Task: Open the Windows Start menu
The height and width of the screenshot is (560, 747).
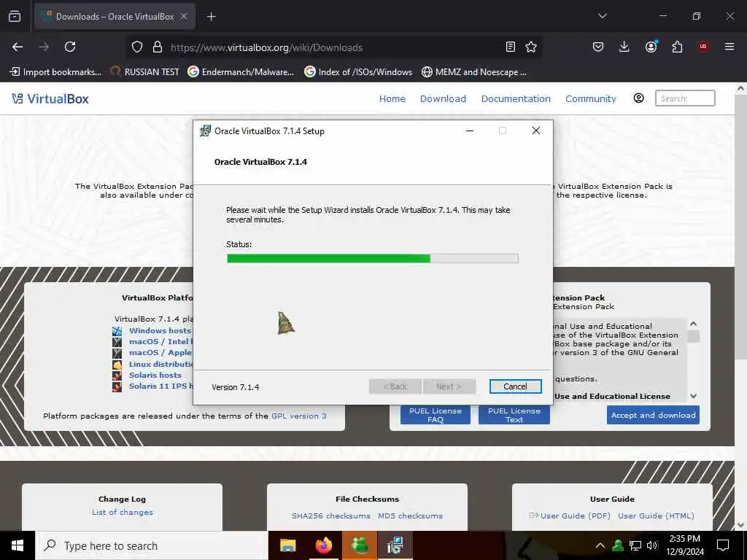Action: coord(18,545)
